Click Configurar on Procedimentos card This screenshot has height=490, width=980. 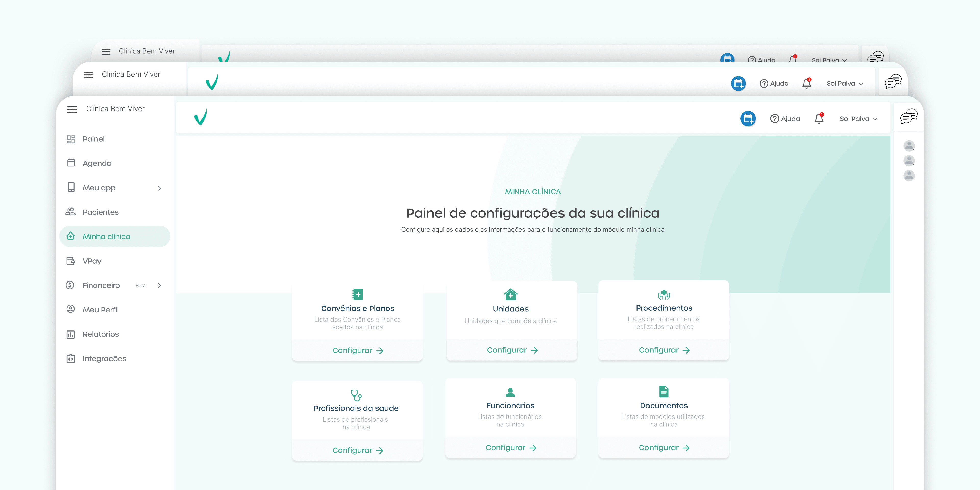pos(664,350)
